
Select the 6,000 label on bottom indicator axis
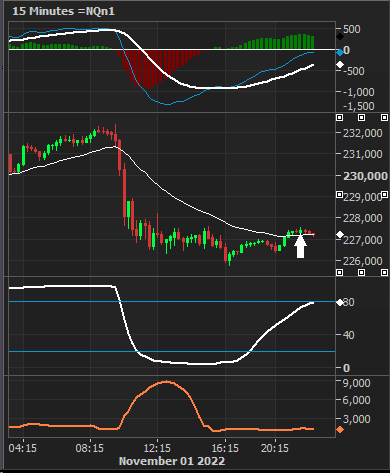tap(357, 400)
